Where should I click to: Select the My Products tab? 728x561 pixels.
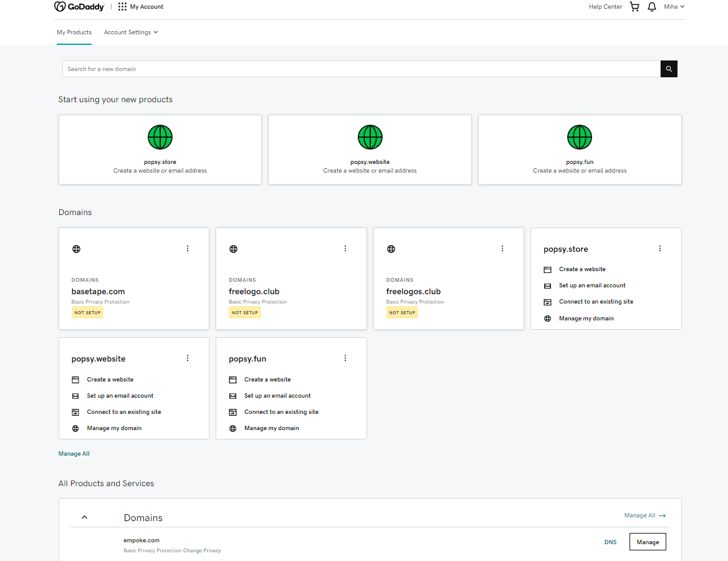coord(74,32)
